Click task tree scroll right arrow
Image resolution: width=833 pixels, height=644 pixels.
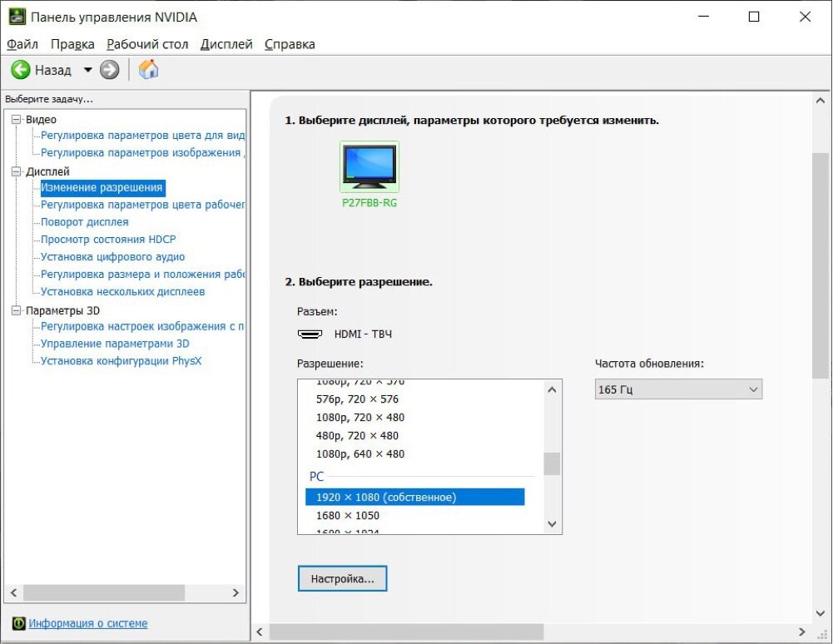click(x=236, y=593)
